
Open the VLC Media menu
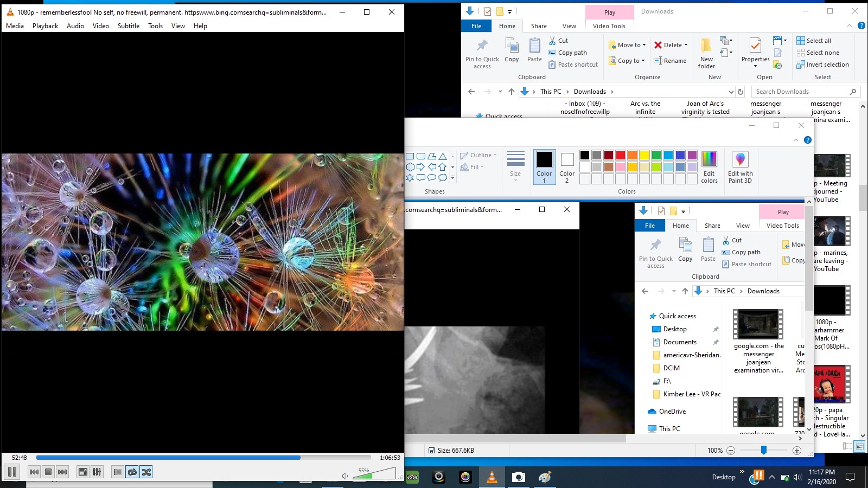coord(15,26)
